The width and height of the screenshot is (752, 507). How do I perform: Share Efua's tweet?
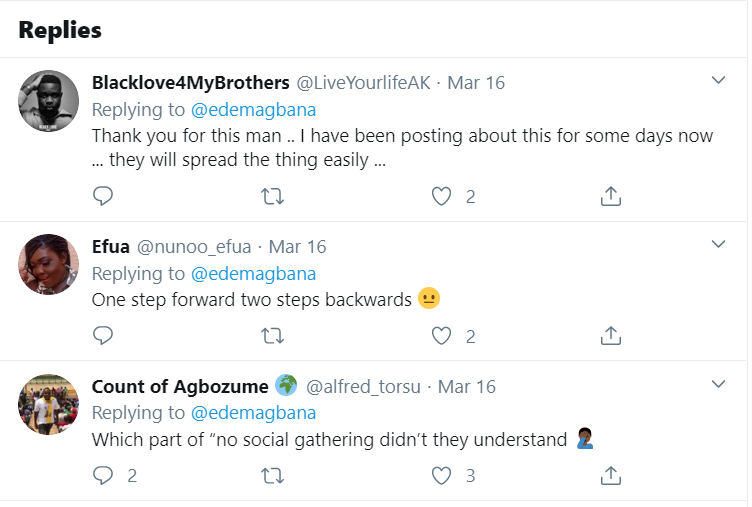[x=610, y=336]
